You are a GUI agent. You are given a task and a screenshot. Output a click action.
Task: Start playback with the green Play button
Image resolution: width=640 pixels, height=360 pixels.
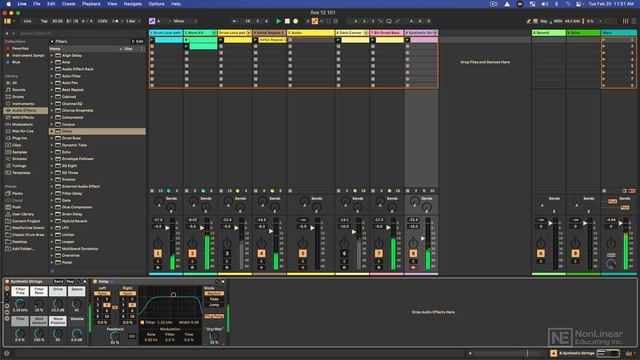(278, 21)
